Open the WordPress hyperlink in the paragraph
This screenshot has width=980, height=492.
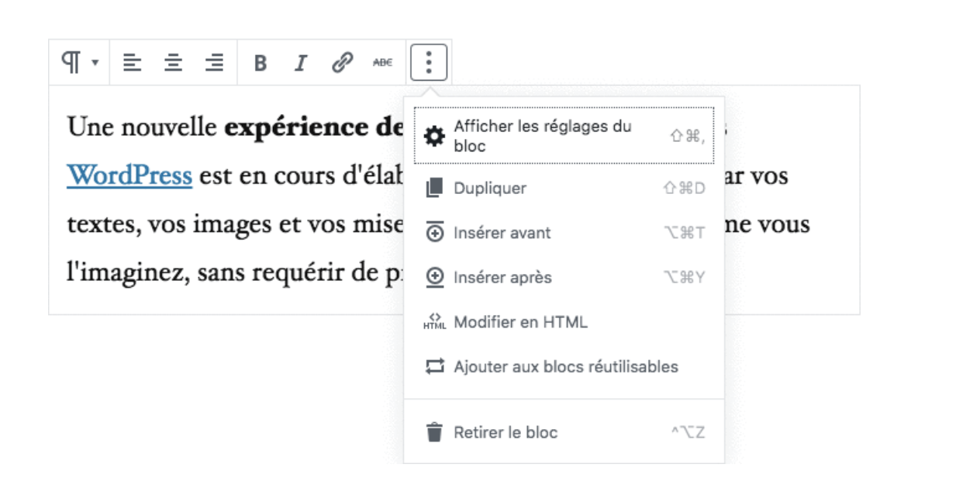tap(129, 176)
